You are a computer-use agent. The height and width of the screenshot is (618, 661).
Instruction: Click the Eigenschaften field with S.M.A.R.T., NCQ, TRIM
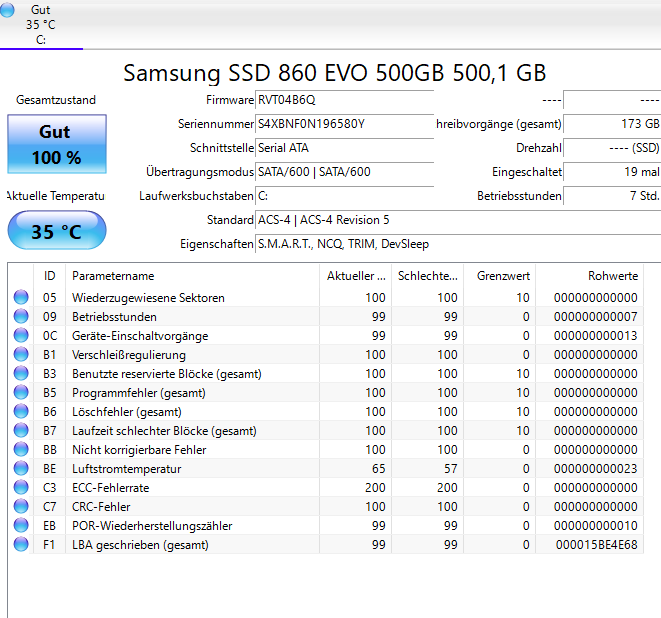tap(458, 244)
